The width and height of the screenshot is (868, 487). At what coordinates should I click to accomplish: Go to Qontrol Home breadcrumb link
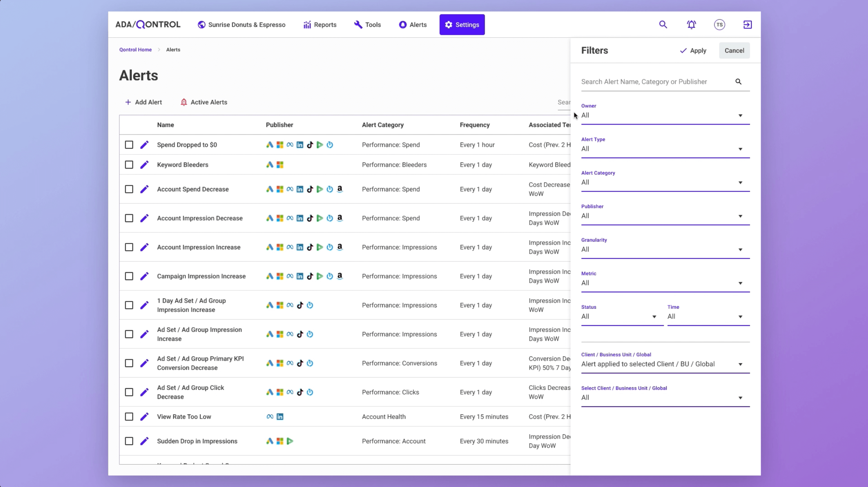pyautogui.click(x=135, y=50)
